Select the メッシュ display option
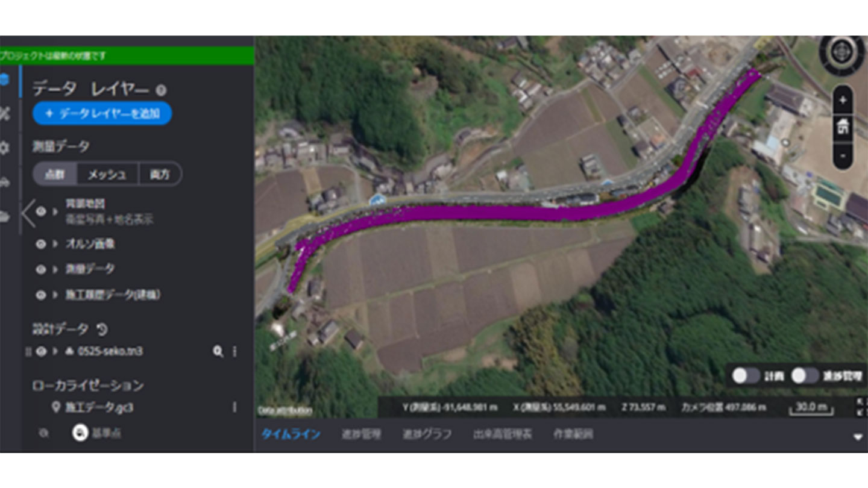 tap(107, 174)
